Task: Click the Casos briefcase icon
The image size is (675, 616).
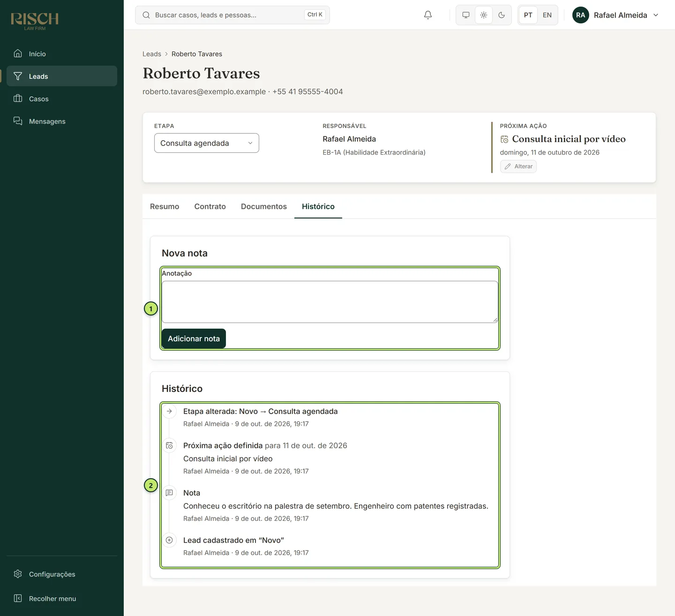Action: (18, 98)
